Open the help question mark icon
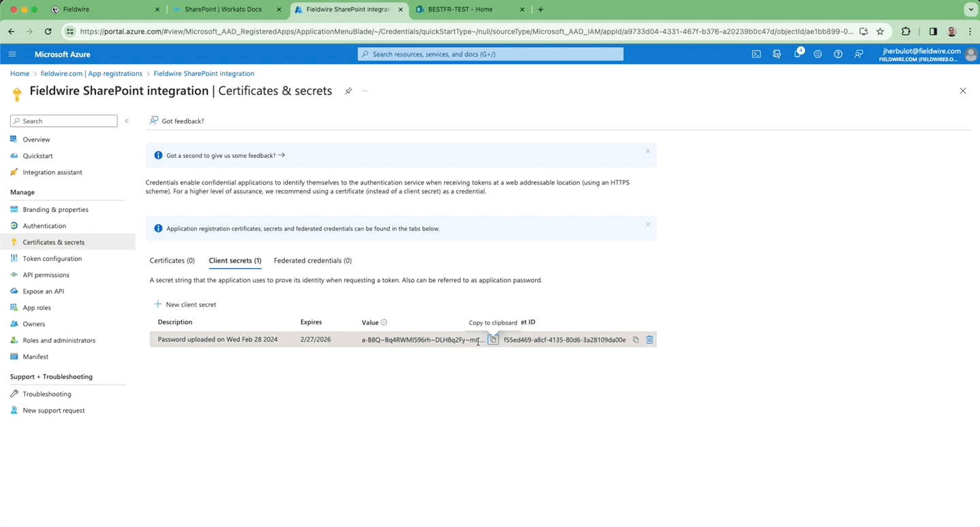The height and width of the screenshot is (527, 980). pos(838,54)
